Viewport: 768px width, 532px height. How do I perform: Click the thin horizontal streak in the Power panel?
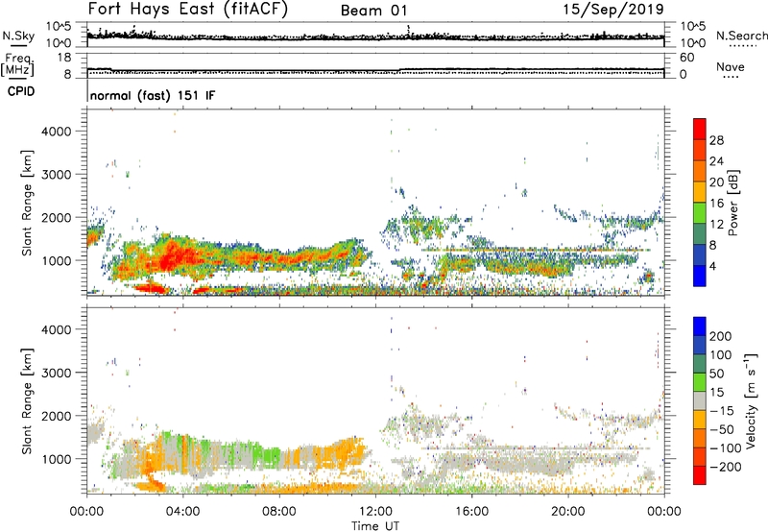click(536, 251)
